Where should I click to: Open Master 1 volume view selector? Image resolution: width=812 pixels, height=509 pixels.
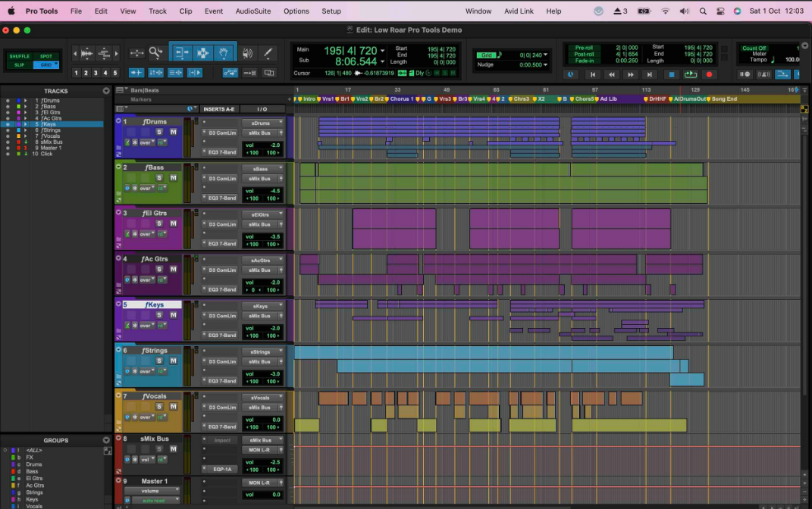(152, 491)
